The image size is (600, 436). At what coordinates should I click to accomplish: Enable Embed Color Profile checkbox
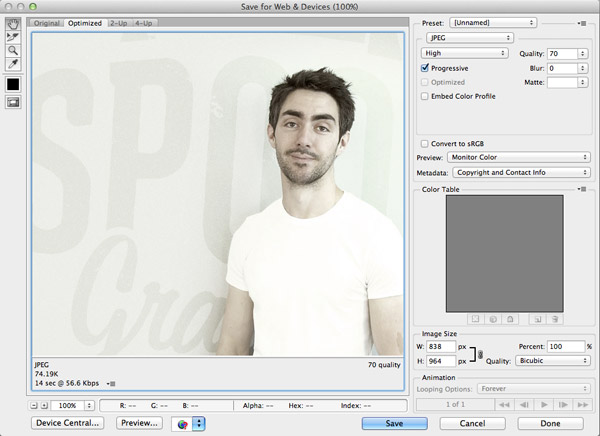pos(425,95)
